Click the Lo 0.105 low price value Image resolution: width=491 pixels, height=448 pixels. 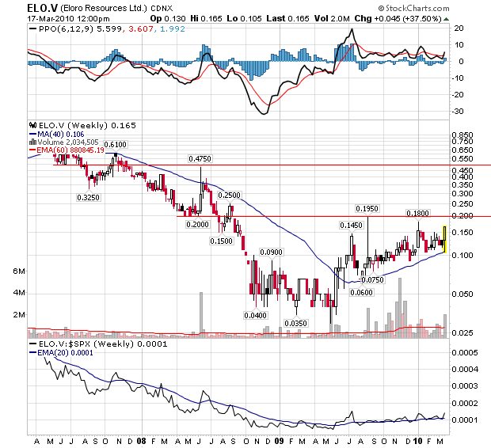[244, 18]
